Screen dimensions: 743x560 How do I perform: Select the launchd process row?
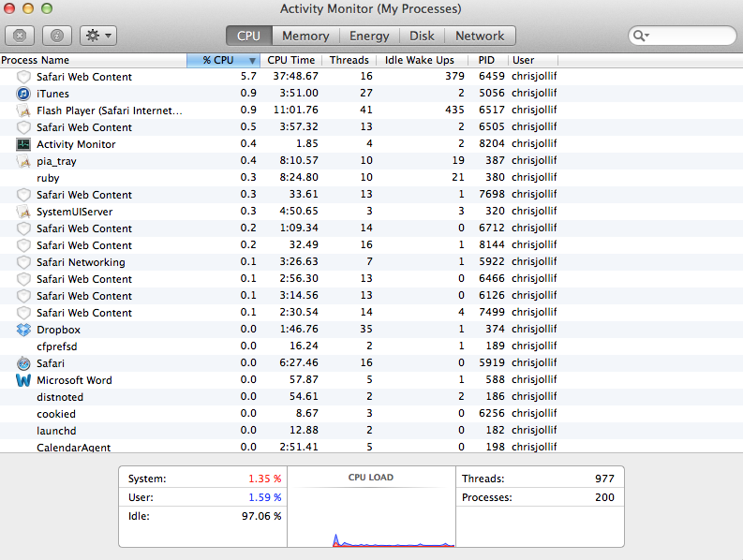pyautogui.click(x=371, y=431)
